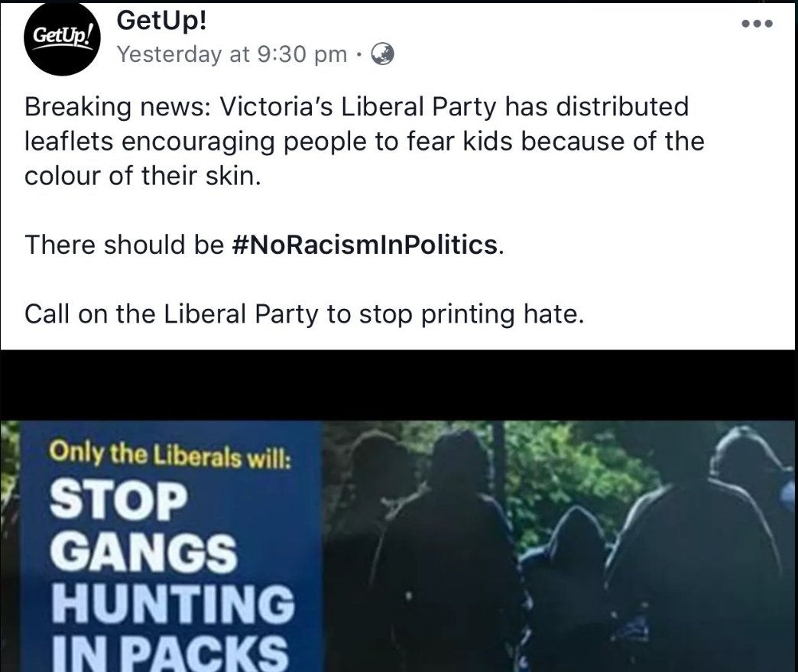Click 'Call on the Liberal Party' sentence
Viewport: 798px width, 672px height.
pyautogui.click(x=303, y=314)
